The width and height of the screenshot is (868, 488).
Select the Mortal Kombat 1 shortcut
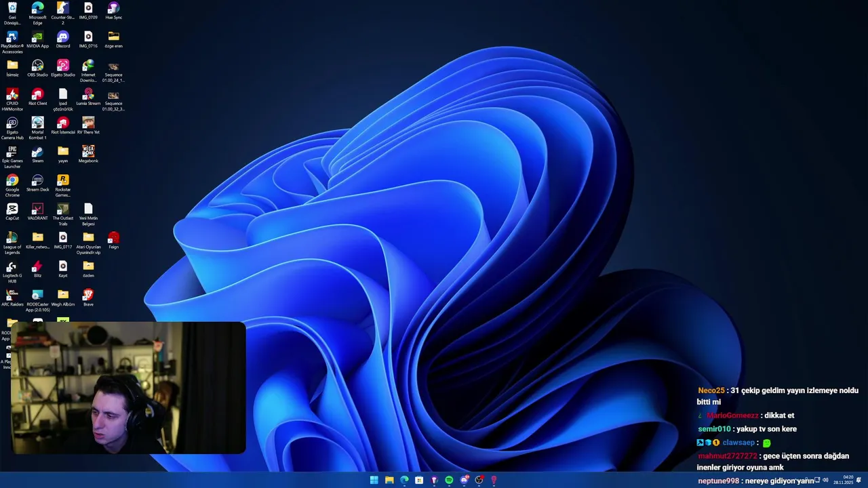37,128
